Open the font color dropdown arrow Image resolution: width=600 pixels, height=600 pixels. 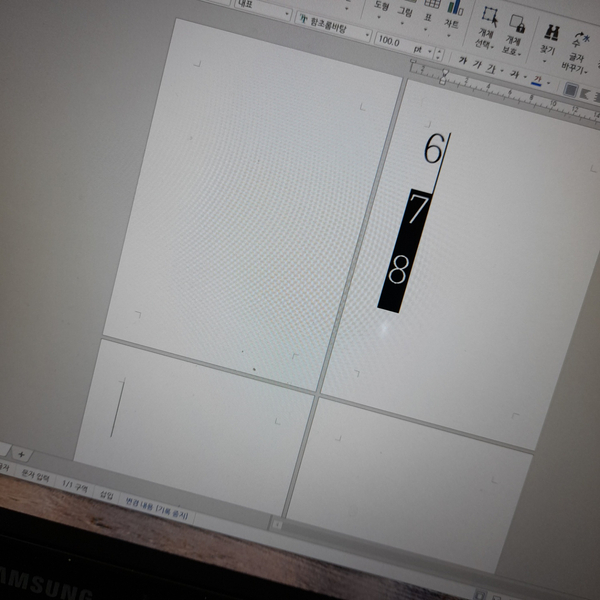[548, 83]
